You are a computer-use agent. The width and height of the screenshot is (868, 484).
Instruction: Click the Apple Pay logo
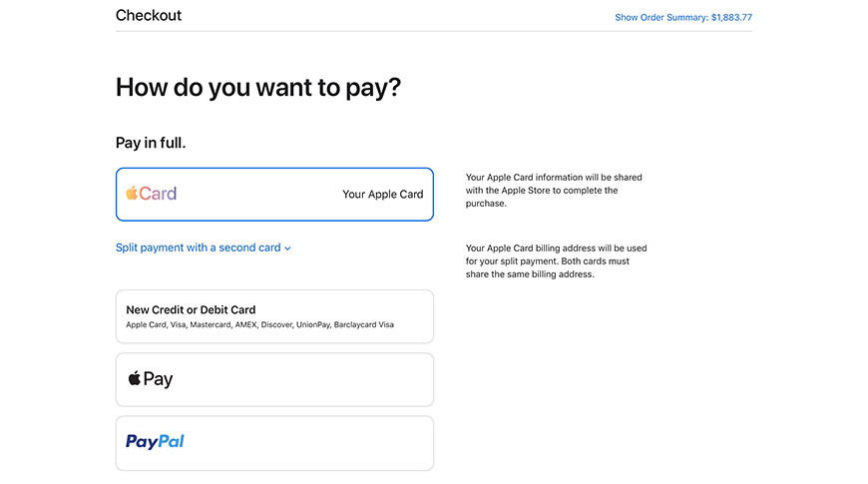(151, 379)
